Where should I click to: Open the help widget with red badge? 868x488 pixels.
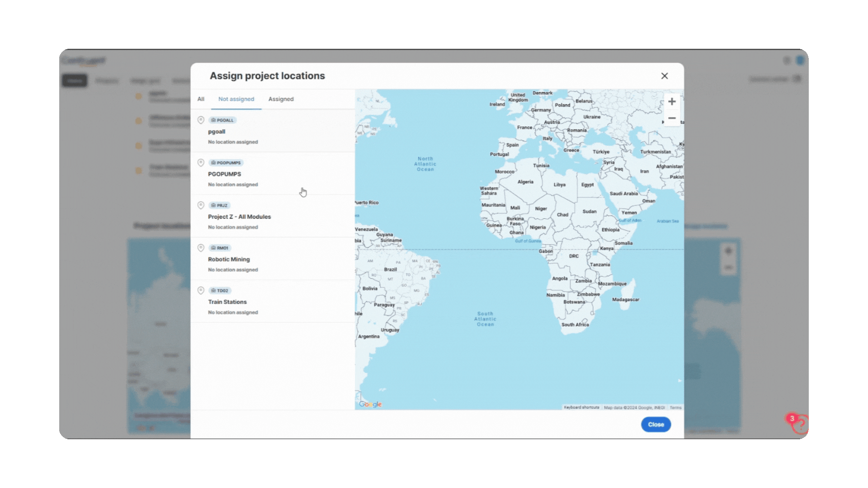tap(799, 423)
